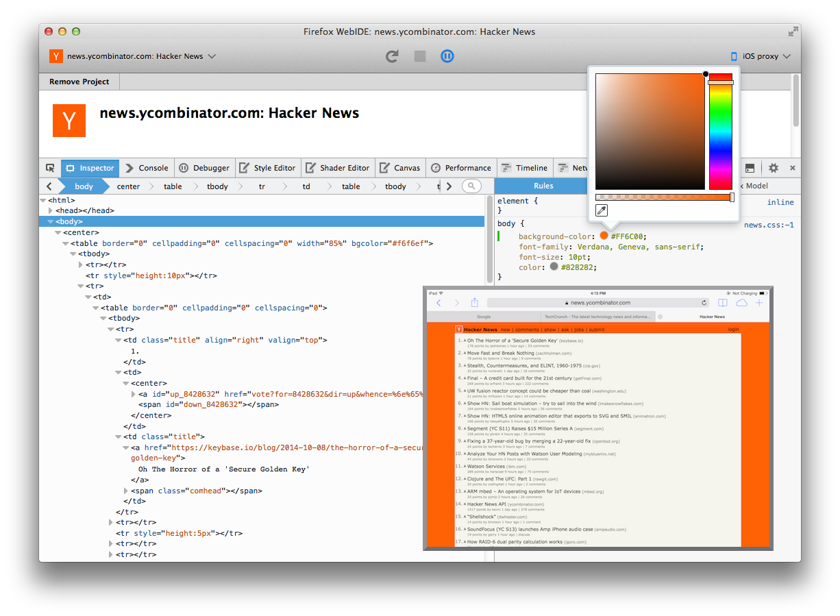Click the fullscreen arrows in the title bar
Image resolution: width=840 pixels, height=616 pixels.
[793, 32]
